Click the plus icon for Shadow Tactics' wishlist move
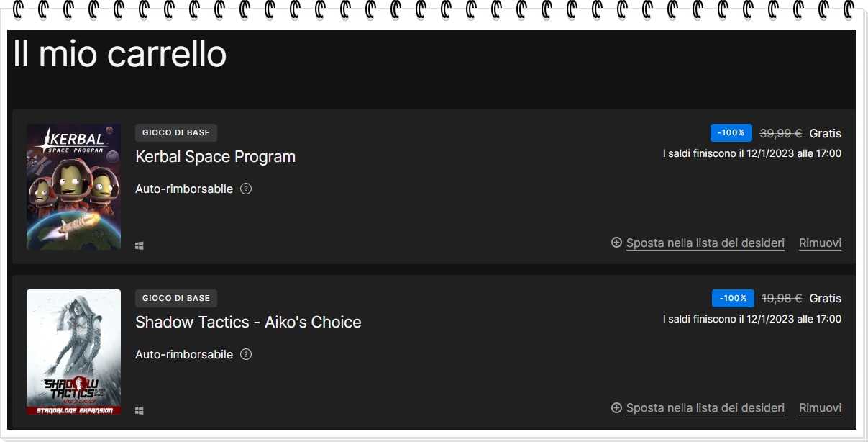The width and height of the screenshot is (868, 442). (616, 407)
